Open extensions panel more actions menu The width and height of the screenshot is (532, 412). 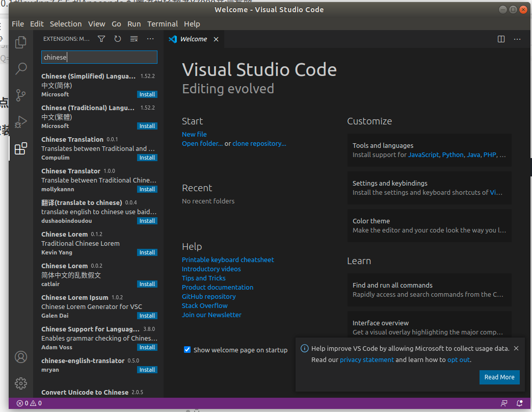(x=150, y=39)
